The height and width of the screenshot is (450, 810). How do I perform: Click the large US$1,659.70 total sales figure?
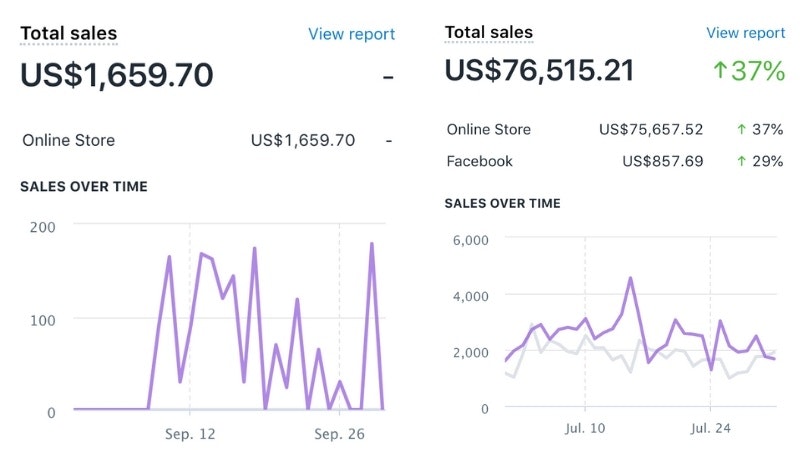117,74
